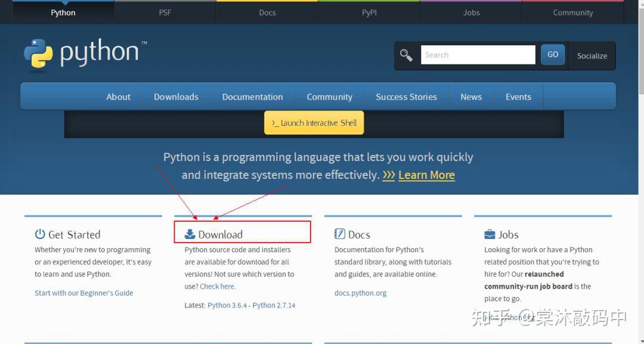The height and width of the screenshot is (344, 644).
Task: Open the Socialize dropdown
Action: coord(592,56)
